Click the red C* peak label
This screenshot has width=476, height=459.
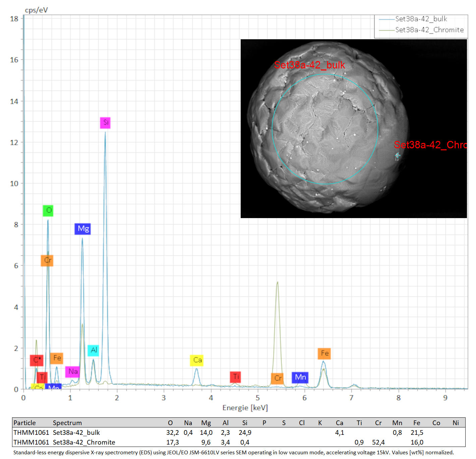click(37, 360)
